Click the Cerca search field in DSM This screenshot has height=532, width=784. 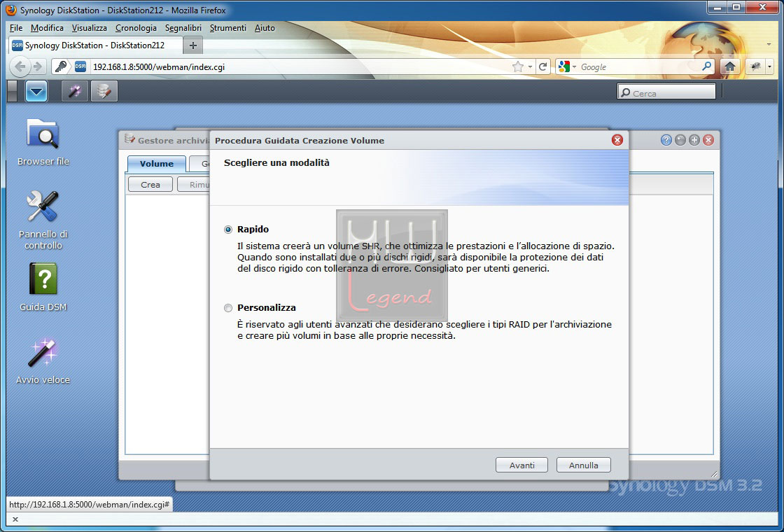667,93
